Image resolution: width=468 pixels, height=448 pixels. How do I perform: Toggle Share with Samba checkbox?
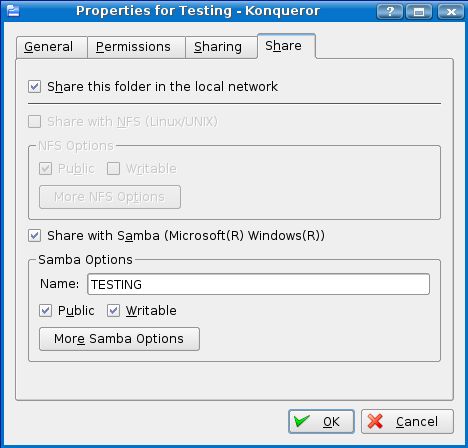[x=35, y=235]
